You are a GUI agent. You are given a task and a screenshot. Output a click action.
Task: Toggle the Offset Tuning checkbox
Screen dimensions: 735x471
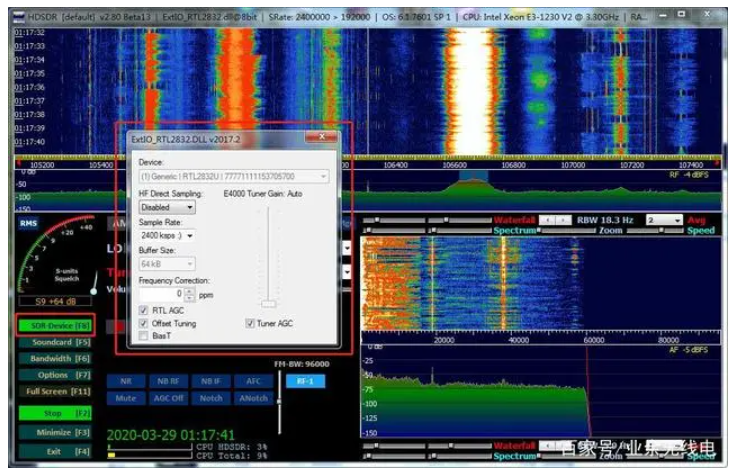[x=144, y=324]
